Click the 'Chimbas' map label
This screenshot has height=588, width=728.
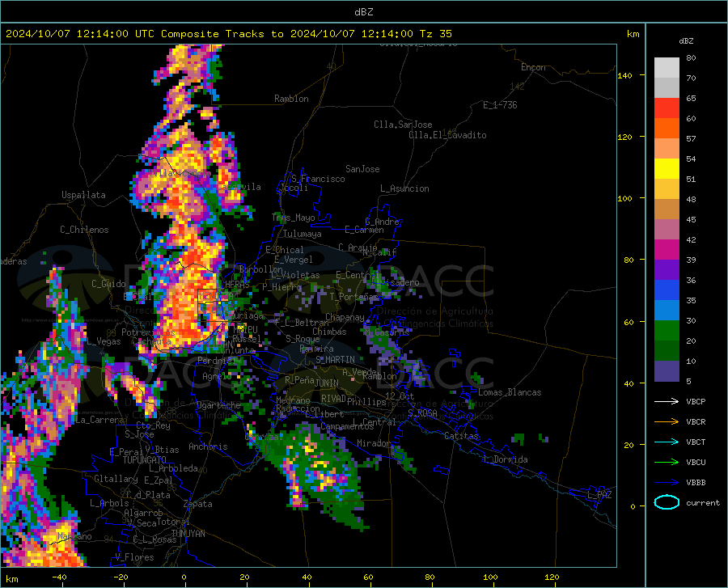coord(329,332)
